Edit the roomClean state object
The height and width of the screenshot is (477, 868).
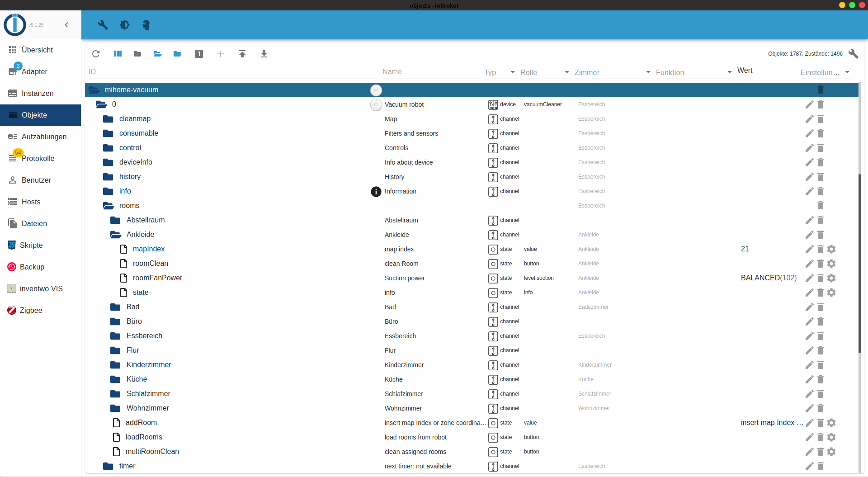(809, 264)
